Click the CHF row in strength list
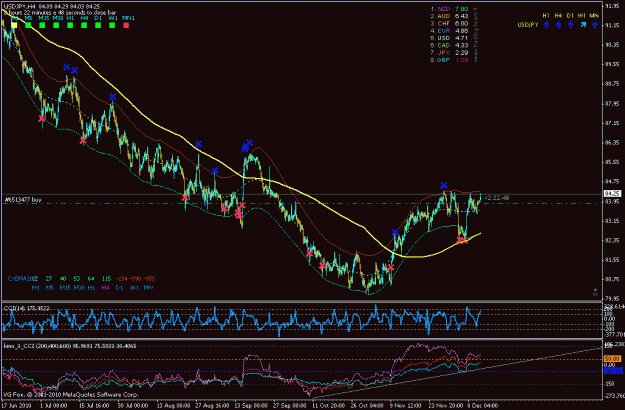Viewport: 625px width, 410px height. 450,24
